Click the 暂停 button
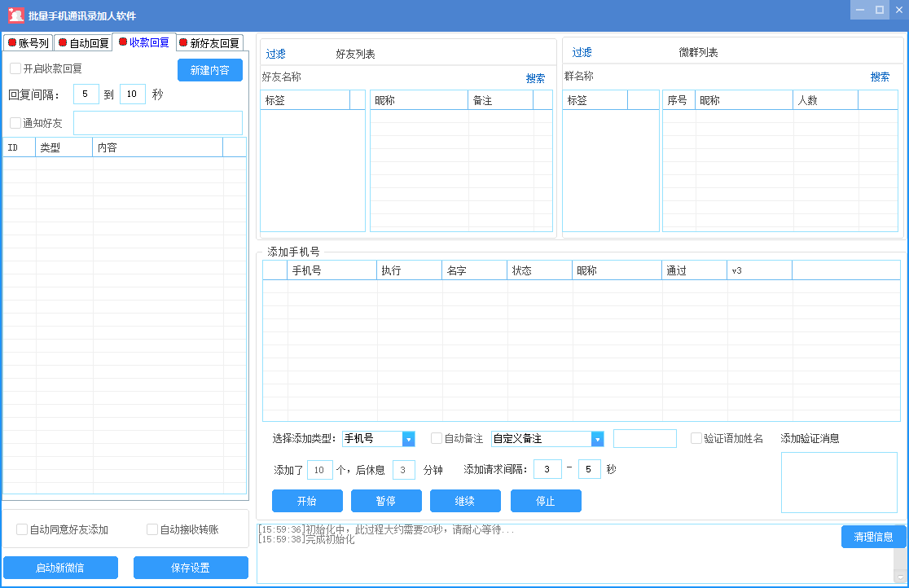 (x=386, y=501)
